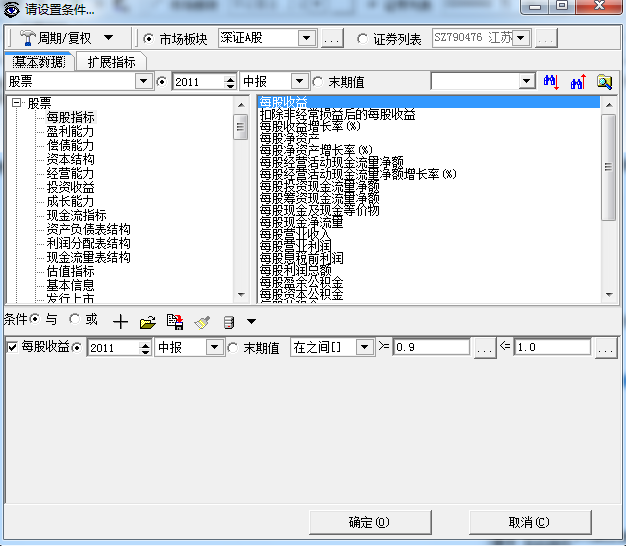Click the clear conditions brush icon
626x546 pixels.
coord(202,321)
